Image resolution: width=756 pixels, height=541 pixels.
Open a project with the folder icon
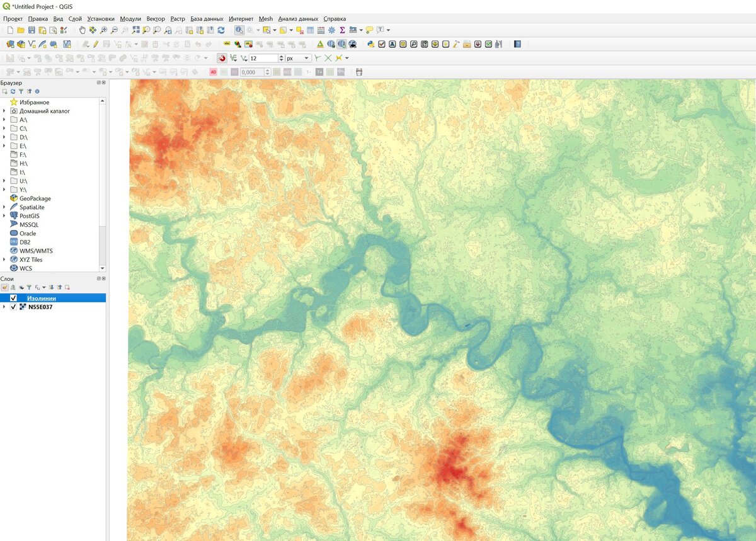pyautogui.click(x=21, y=30)
